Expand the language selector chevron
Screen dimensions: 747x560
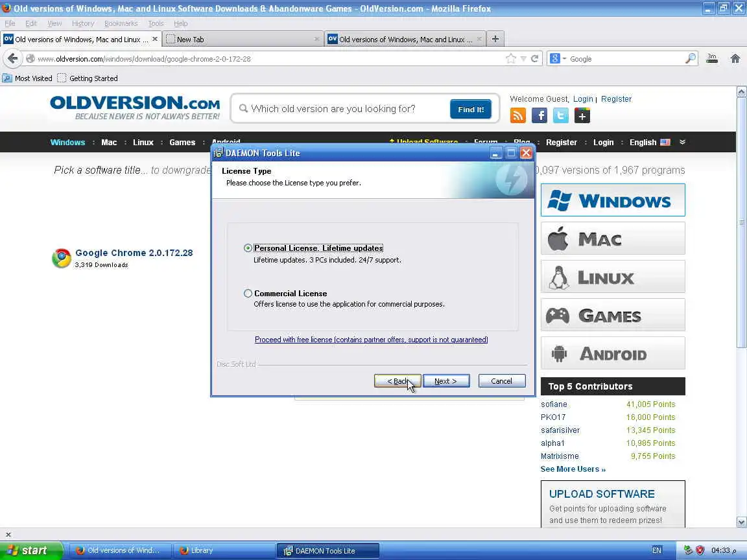pos(682,142)
